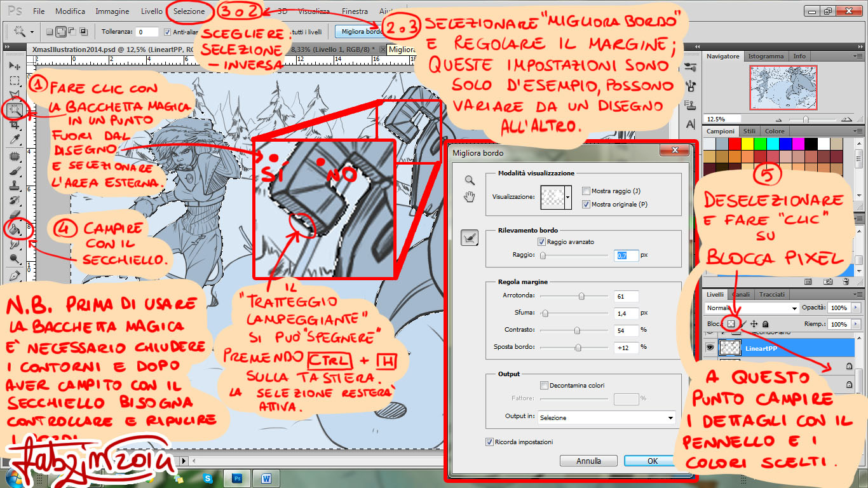Select the Eyedropper tool
The height and width of the screenshot is (488, 868).
click(x=14, y=140)
